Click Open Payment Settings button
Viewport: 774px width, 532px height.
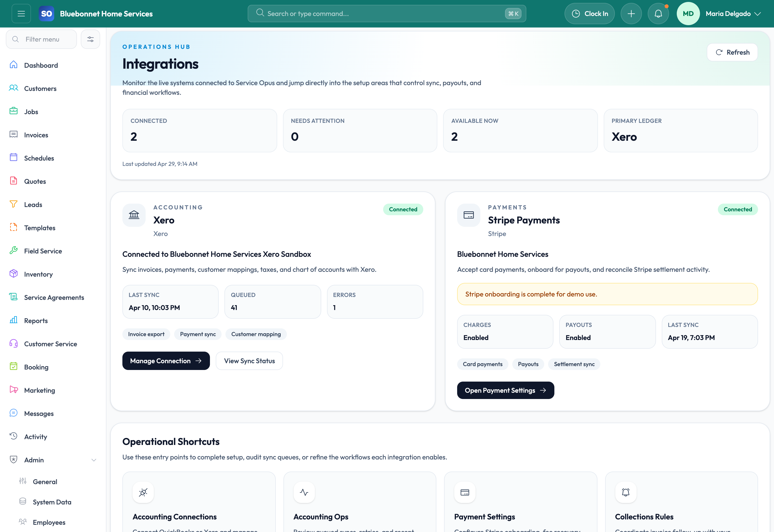[505, 390]
